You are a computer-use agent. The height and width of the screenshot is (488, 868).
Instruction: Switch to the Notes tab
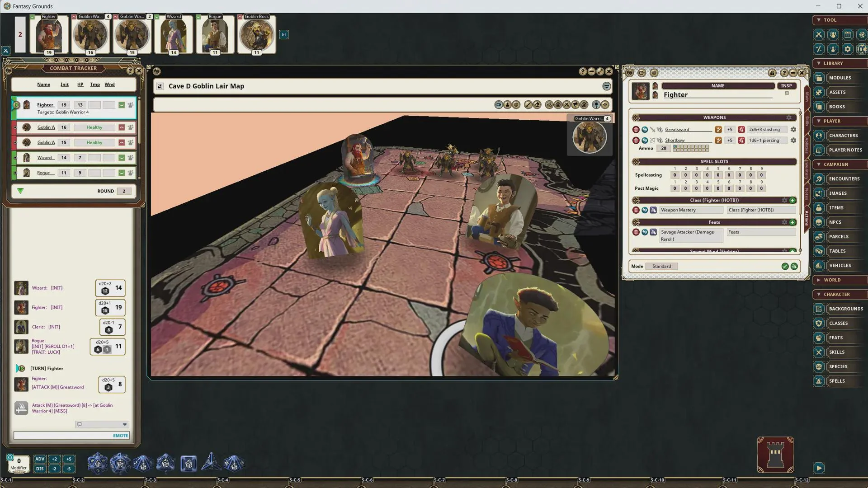coord(807,194)
